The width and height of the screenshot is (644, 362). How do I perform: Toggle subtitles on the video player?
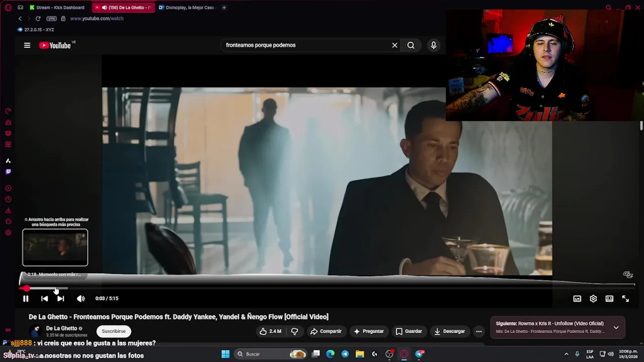[577, 299]
